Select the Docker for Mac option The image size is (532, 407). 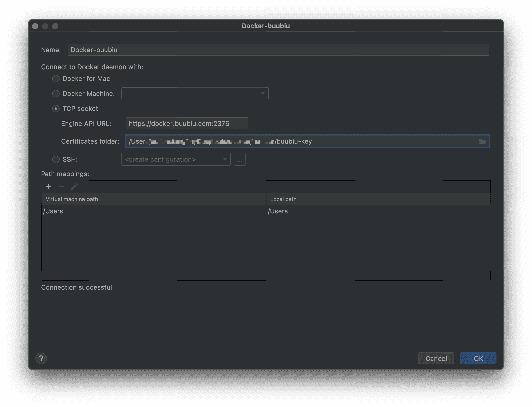pos(56,79)
